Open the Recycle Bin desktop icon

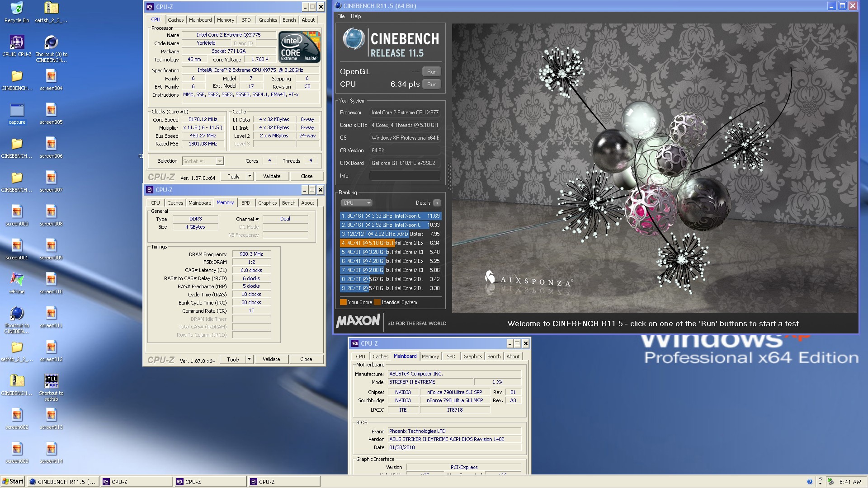coord(17,12)
